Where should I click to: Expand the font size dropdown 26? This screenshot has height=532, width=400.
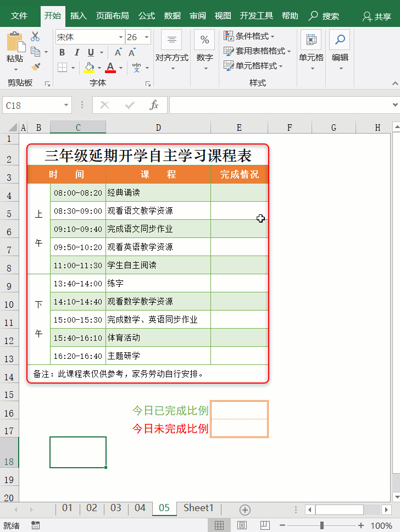pyautogui.click(x=147, y=37)
